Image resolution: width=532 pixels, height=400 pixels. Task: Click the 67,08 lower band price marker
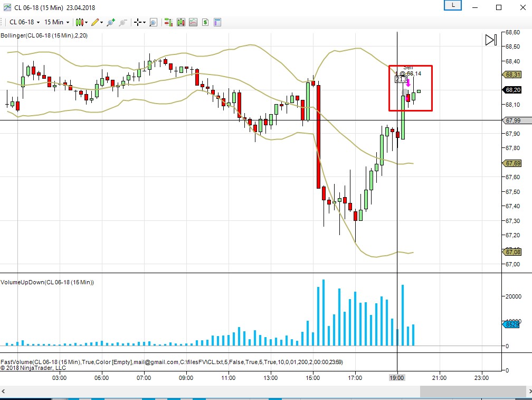[x=512, y=252]
